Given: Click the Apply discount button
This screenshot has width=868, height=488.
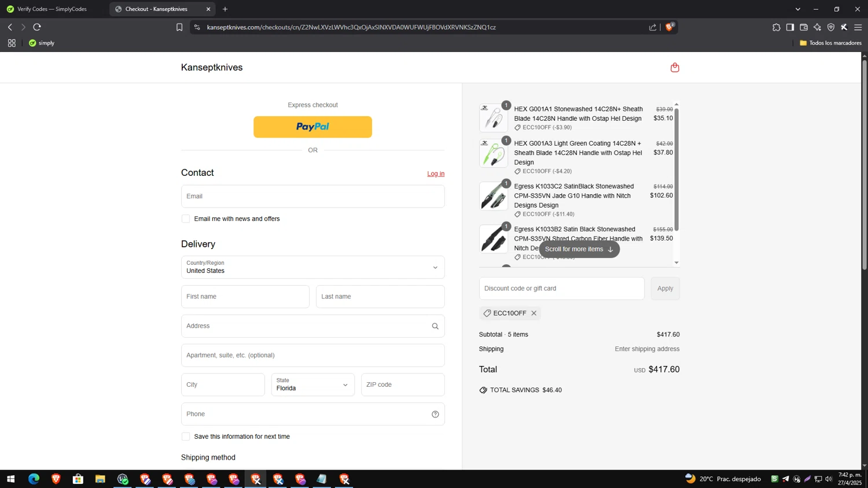Looking at the screenshot, I should tap(665, 289).
